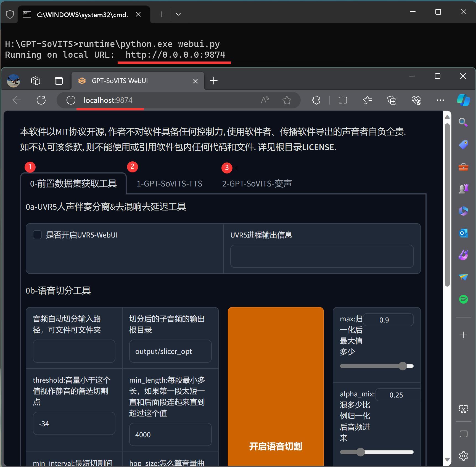Open screenshot tool icon in sidebar
Screen dimensions: 476x467
pos(463,409)
